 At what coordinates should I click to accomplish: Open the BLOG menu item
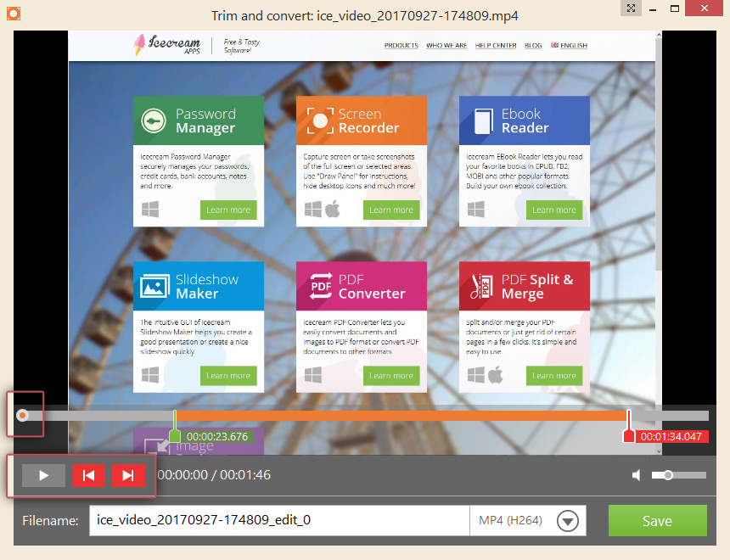pyautogui.click(x=533, y=45)
